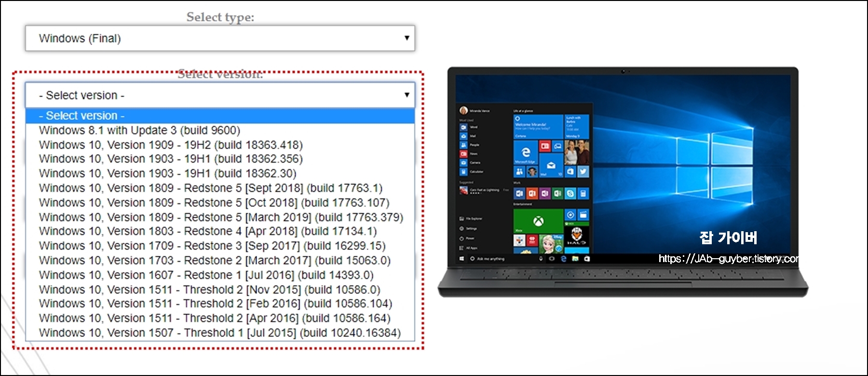868x376 pixels.
Task: Choose Version 1511 Threshold 2 Feb 2016
Action: [220, 304]
